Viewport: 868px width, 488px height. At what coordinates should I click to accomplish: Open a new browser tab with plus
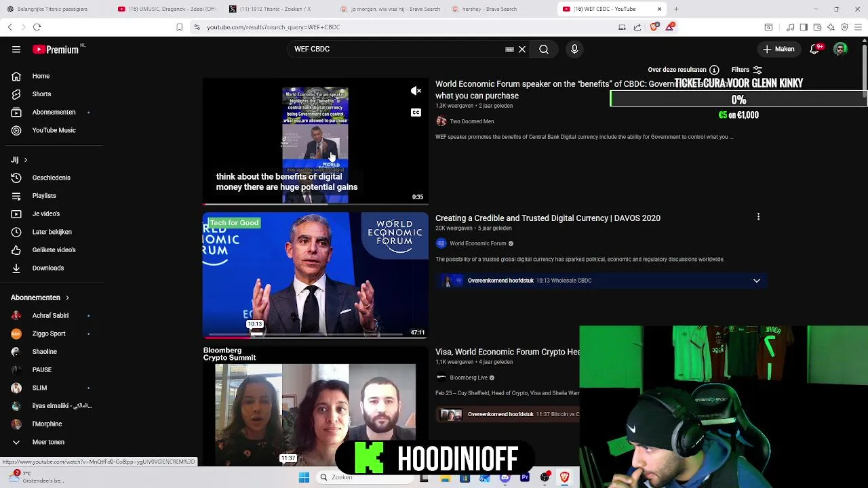coord(676,9)
